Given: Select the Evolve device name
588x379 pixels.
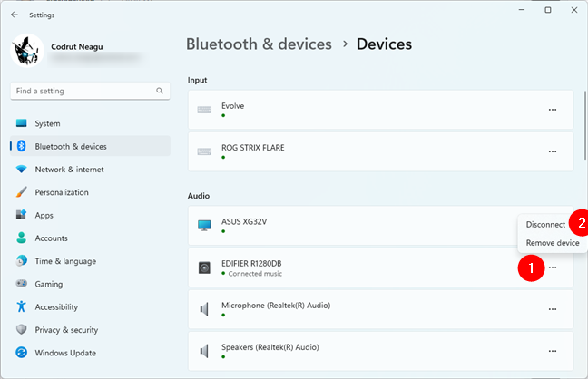Looking at the screenshot, I should [233, 106].
